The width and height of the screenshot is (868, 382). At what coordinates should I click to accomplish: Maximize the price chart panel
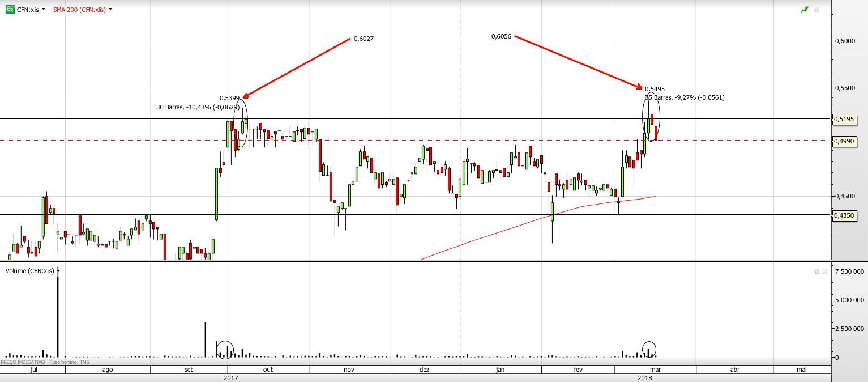[x=816, y=10]
